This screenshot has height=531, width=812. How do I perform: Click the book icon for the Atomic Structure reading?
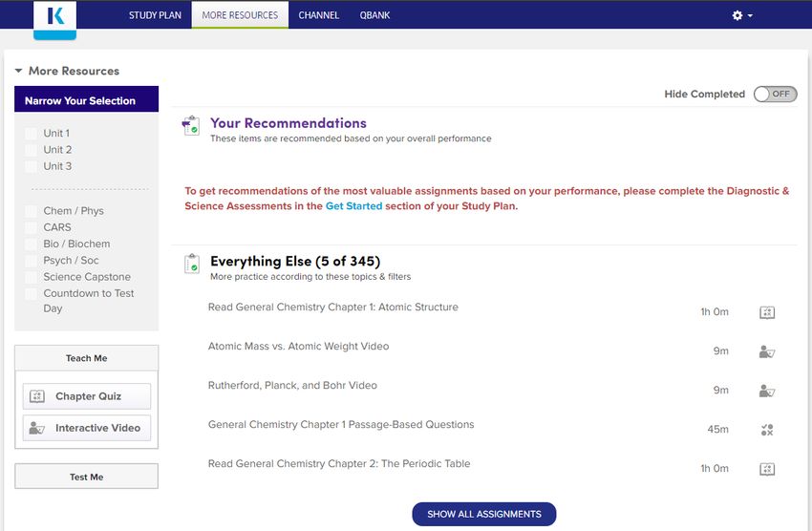point(767,312)
